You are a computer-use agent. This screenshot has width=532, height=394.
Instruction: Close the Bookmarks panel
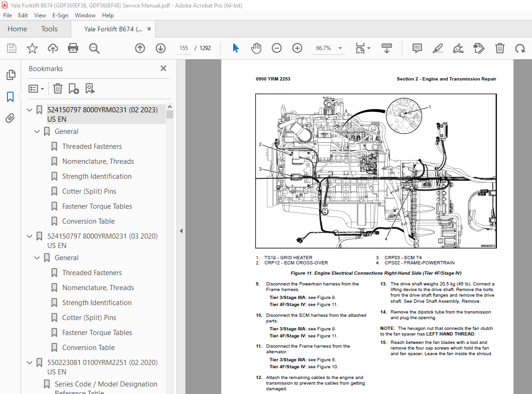[163, 68]
